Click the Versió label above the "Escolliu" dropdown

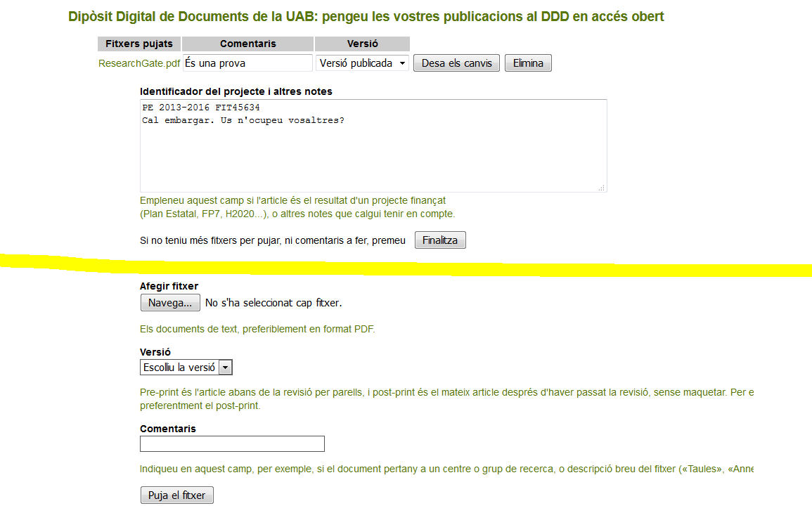pyautogui.click(x=155, y=352)
